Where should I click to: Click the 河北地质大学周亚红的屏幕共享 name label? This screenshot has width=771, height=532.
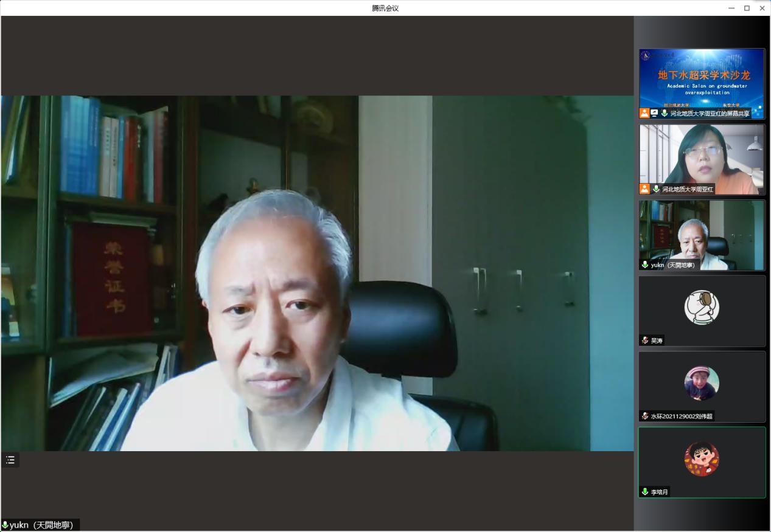click(x=710, y=113)
